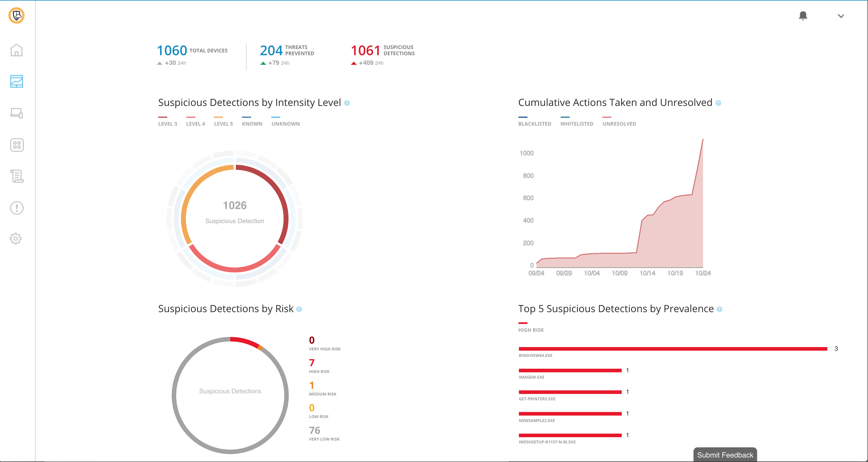The width and height of the screenshot is (868, 462).
Task: Open the applications grid sidebar icon
Action: (x=17, y=145)
